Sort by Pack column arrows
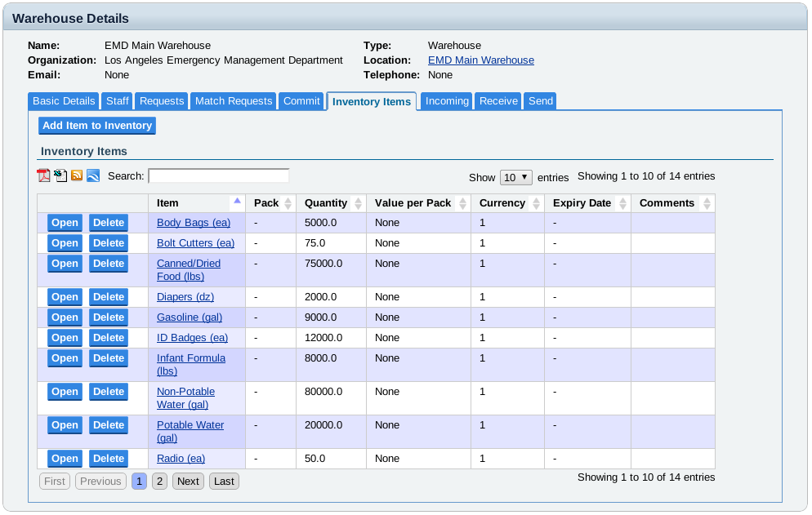The height and width of the screenshot is (515, 812). click(288, 203)
